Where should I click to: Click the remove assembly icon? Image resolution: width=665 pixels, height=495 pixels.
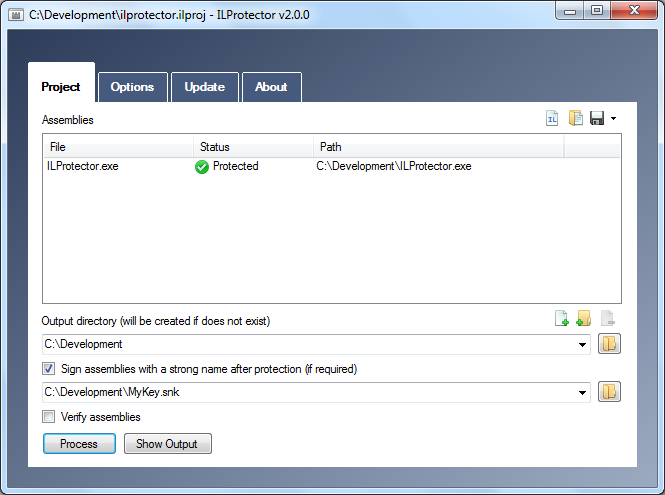(608, 318)
